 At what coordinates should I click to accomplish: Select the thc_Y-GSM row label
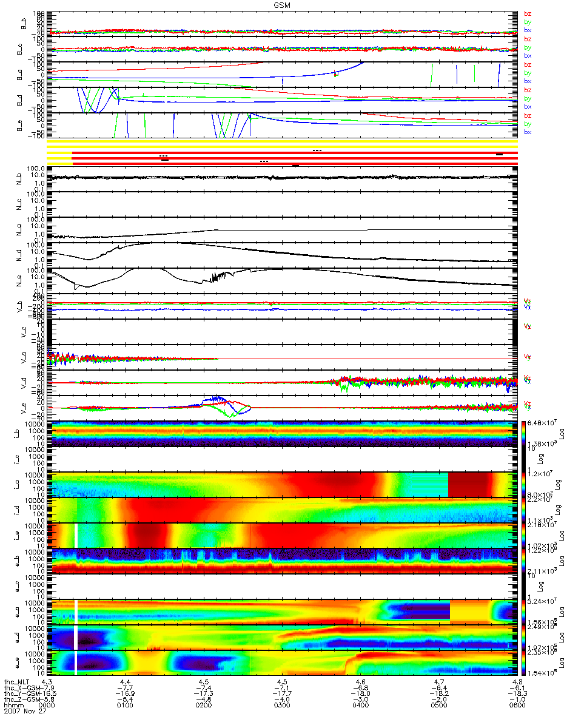point(21,694)
